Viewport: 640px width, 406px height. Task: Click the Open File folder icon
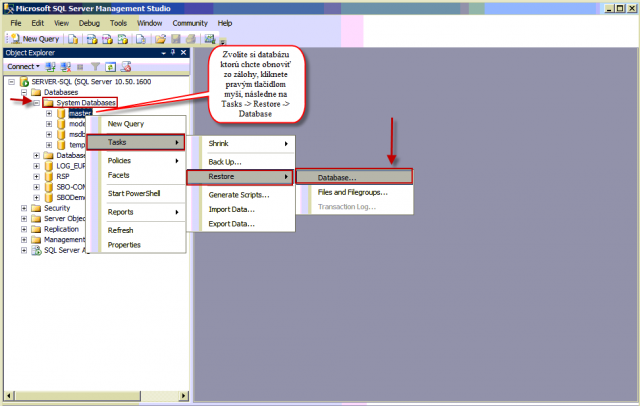click(x=160, y=39)
